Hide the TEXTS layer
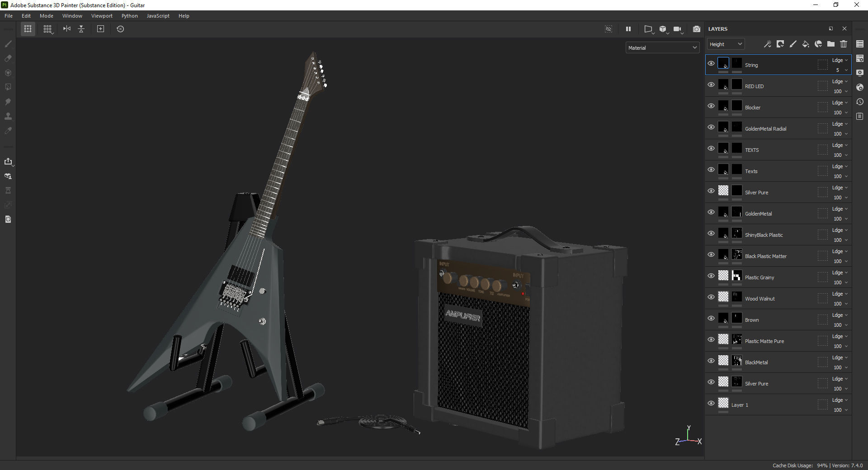 point(711,148)
